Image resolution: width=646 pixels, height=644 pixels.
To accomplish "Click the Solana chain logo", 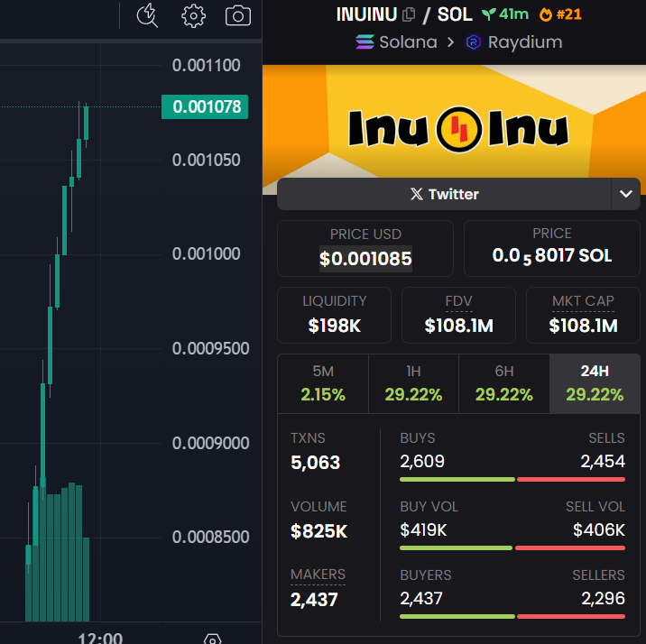I will [365, 42].
